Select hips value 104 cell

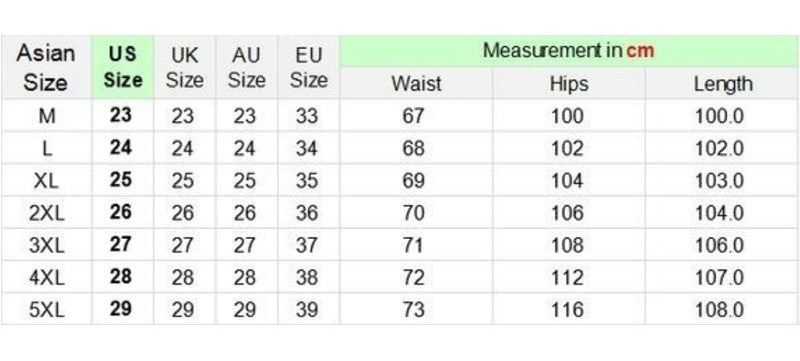[x=569, y=180]
